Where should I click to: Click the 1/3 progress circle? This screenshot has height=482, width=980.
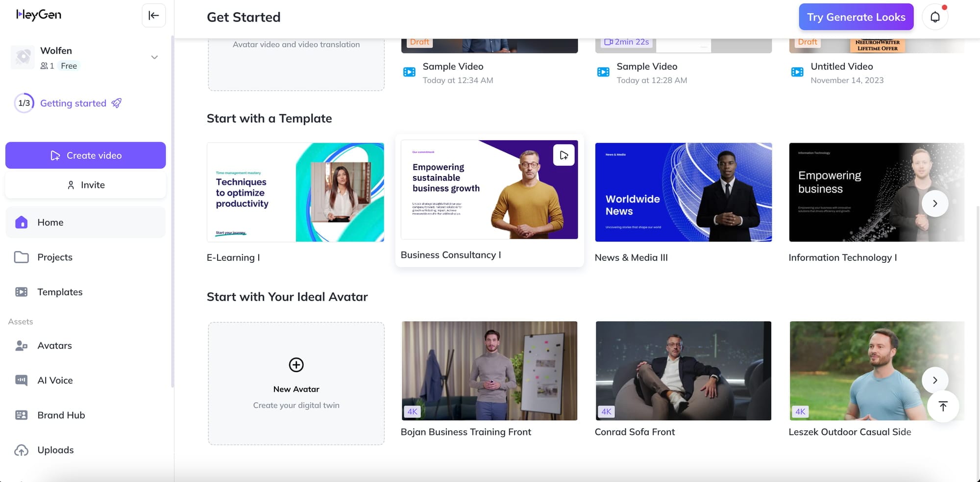click(24, 103)
